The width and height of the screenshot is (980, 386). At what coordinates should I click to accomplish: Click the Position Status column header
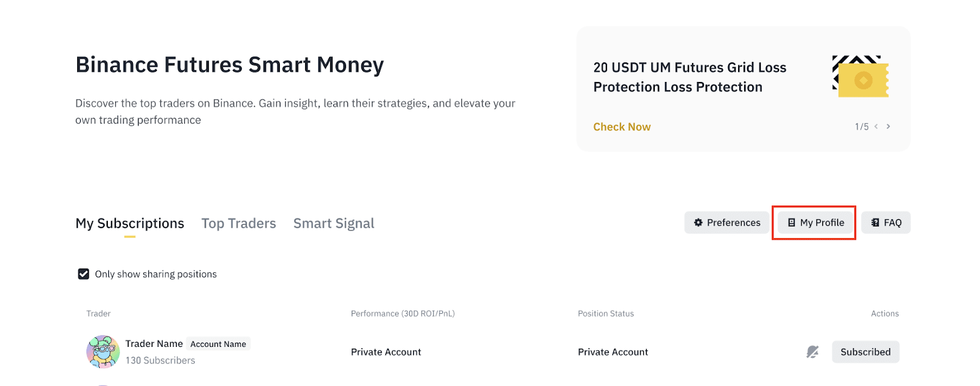tap(606, 314)
